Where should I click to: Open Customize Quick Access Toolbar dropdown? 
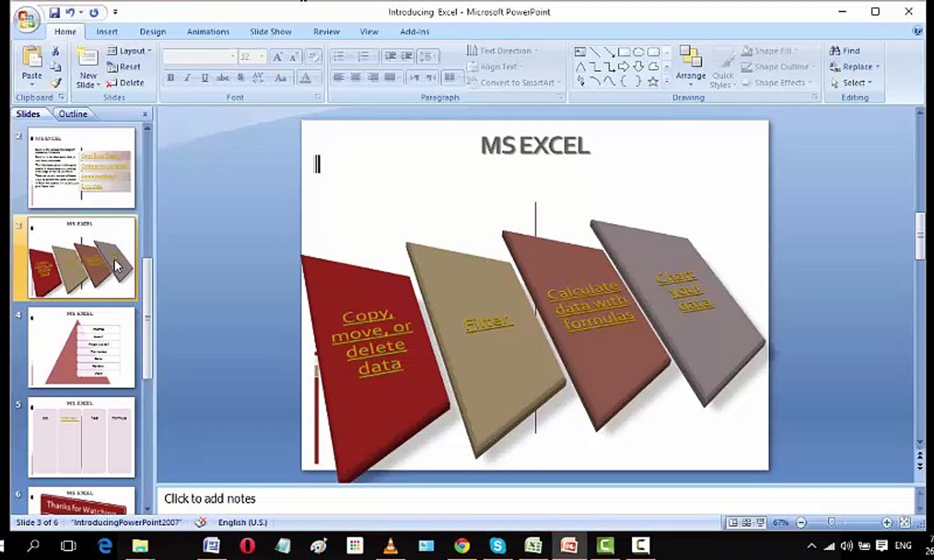(115, 12)
